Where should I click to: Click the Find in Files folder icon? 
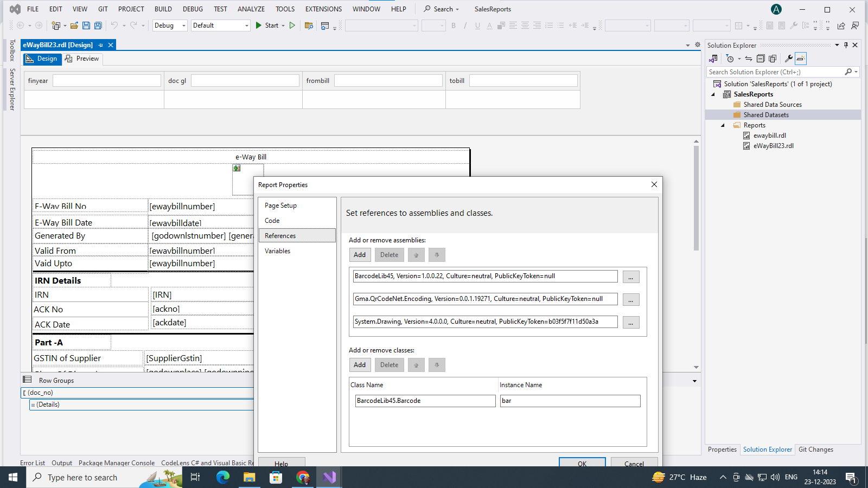click(309, 25)
